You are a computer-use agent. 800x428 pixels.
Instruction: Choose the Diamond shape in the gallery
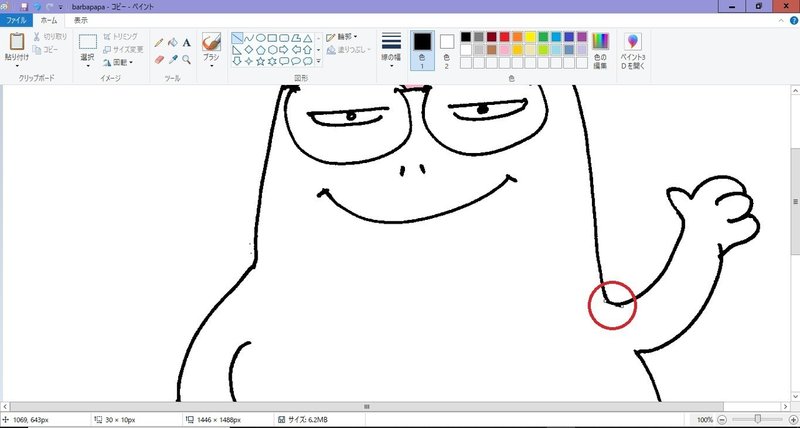tap(249, 50)
